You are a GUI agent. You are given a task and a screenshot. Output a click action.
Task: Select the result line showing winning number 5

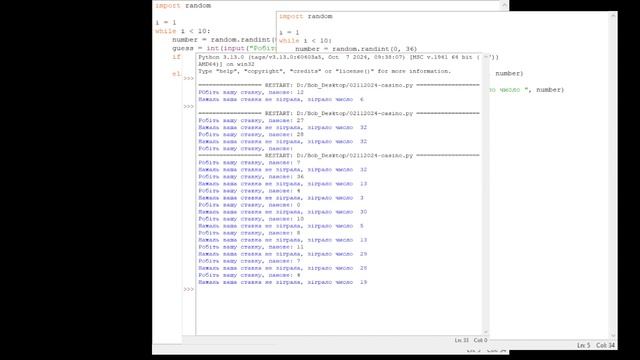281,226
